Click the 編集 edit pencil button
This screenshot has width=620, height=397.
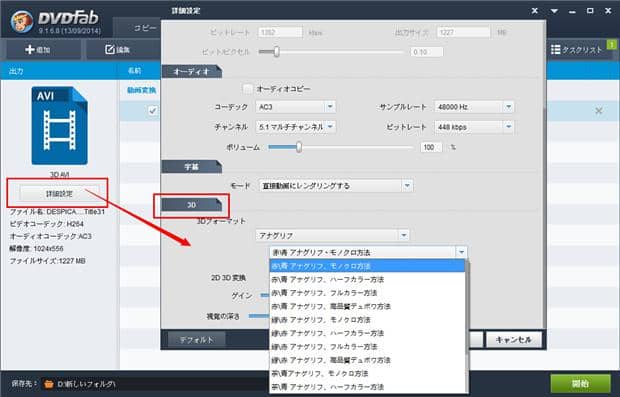point(117,50)
